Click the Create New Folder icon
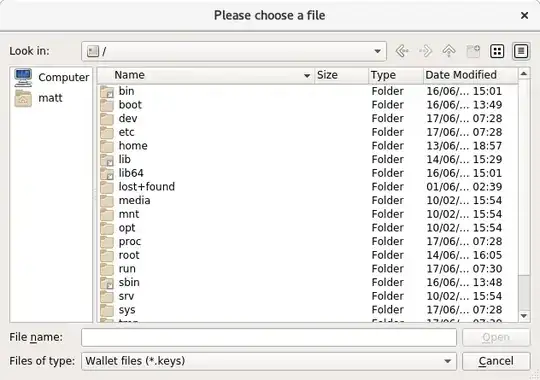 (473, 51)
